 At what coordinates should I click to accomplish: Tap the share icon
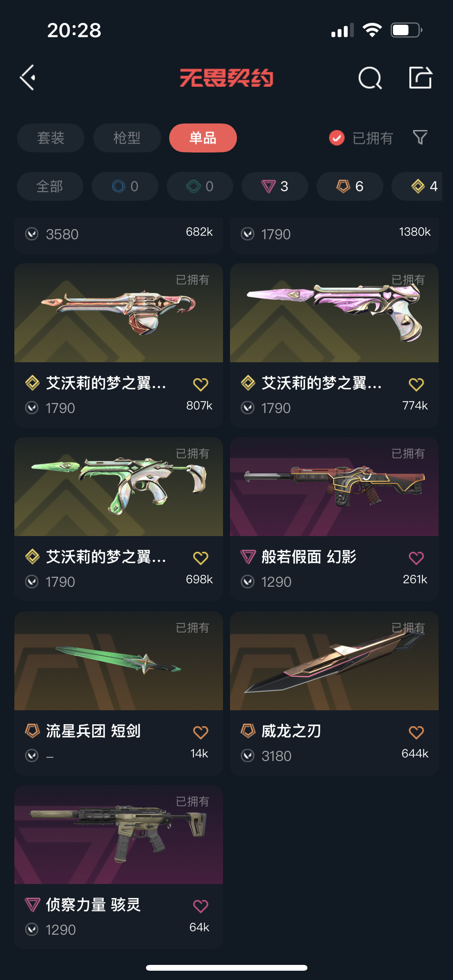click(x=420, y=78)
